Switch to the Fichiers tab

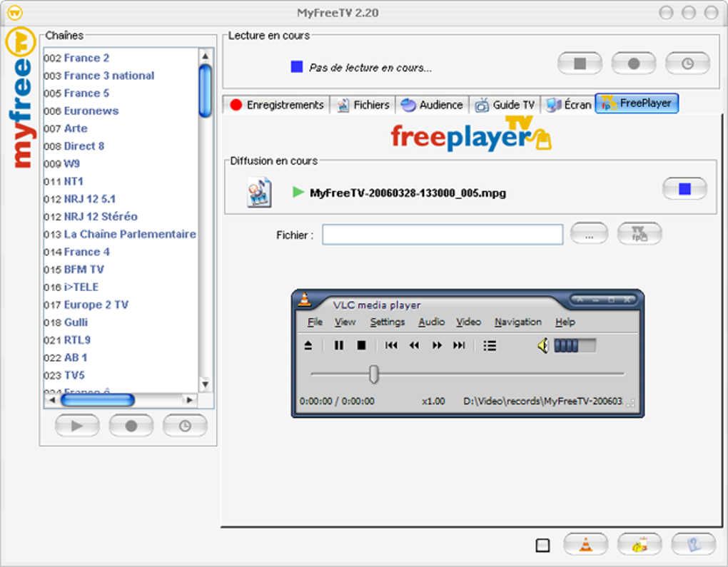[x=363, y=105]
